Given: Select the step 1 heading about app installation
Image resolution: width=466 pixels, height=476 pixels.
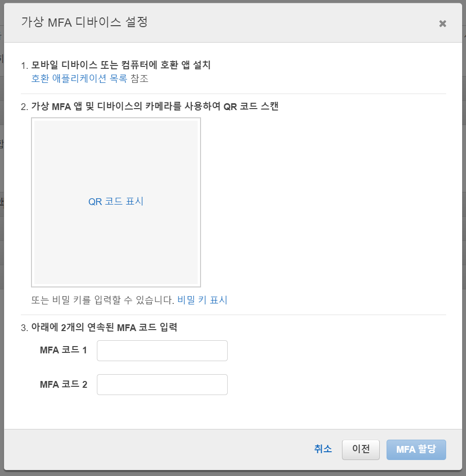Looking at the screenshot, I should [x=121, y=65].
